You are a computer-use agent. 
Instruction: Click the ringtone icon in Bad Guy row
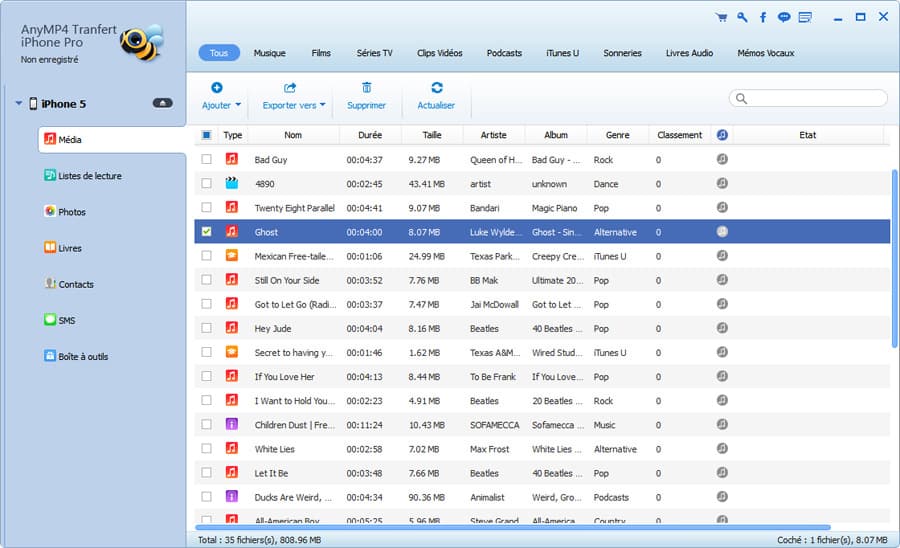[x=722, y=159]
